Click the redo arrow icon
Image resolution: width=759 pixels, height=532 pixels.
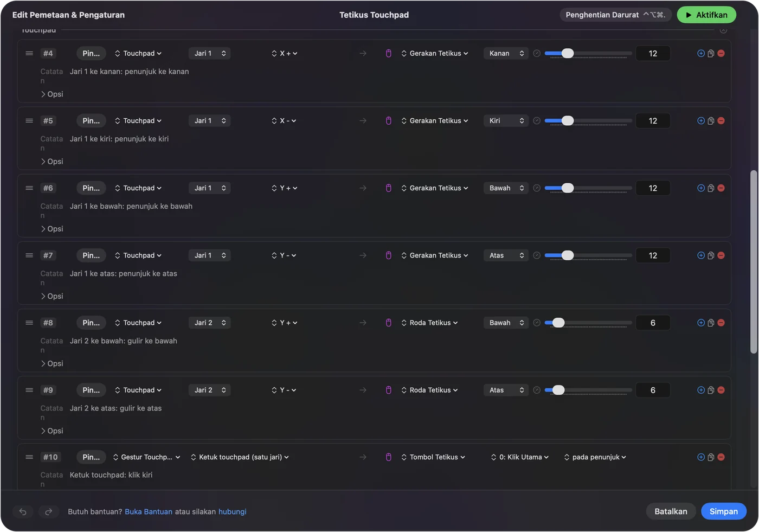[48, 511]
